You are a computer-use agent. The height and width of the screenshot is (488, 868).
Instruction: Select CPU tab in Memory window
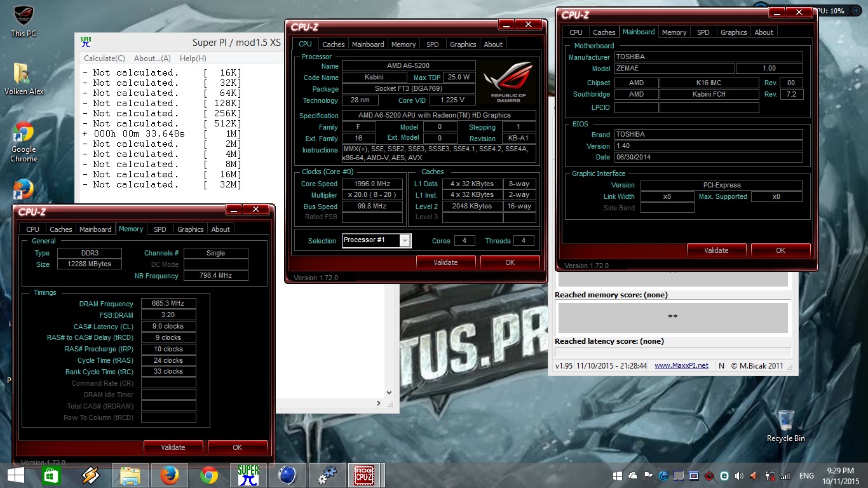click(33, 229)
